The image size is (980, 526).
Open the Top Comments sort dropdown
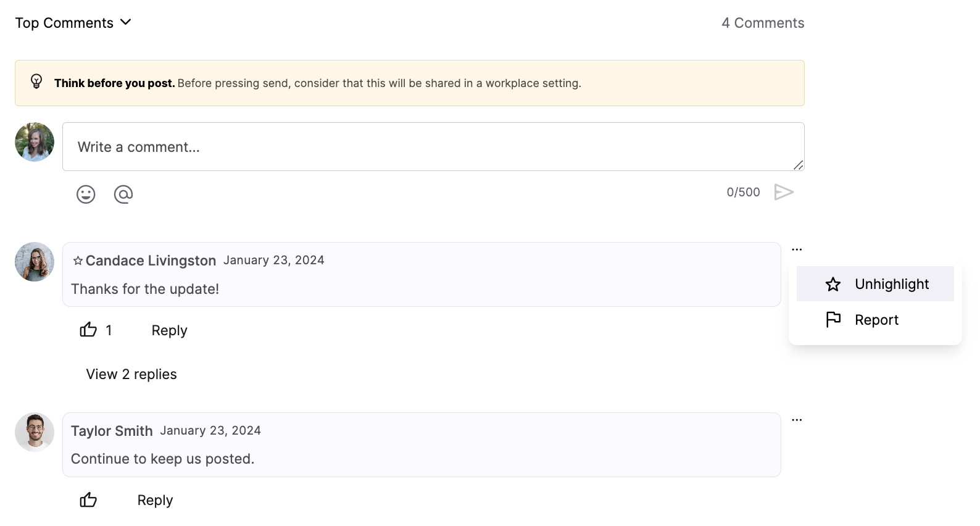click(x=73, y=23)
